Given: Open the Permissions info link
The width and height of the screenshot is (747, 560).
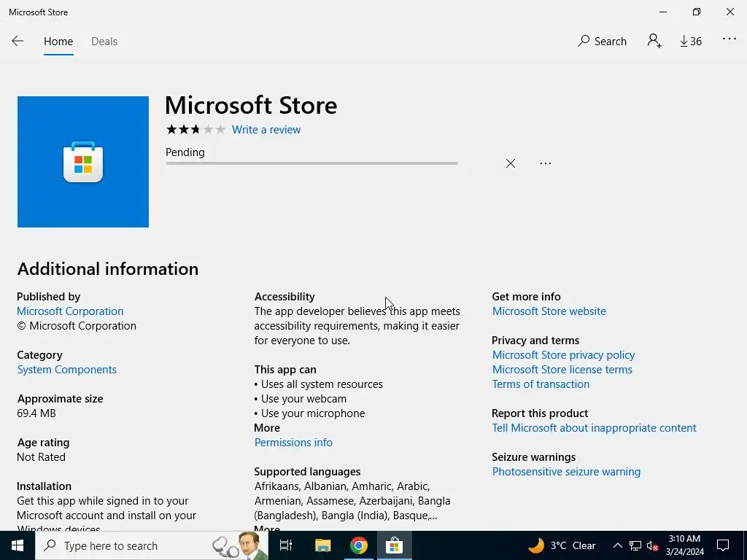Looking at the screenshot, I should [x=293, y=443].
